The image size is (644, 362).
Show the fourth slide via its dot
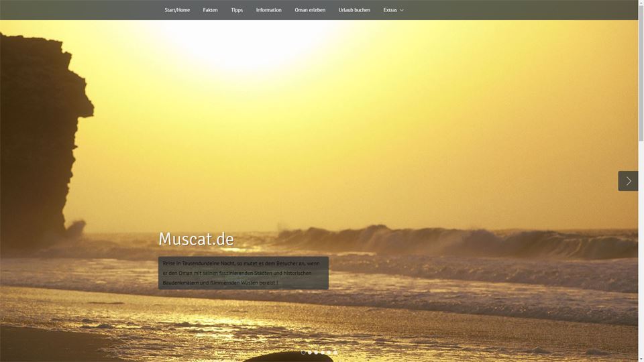coord(323,352)
